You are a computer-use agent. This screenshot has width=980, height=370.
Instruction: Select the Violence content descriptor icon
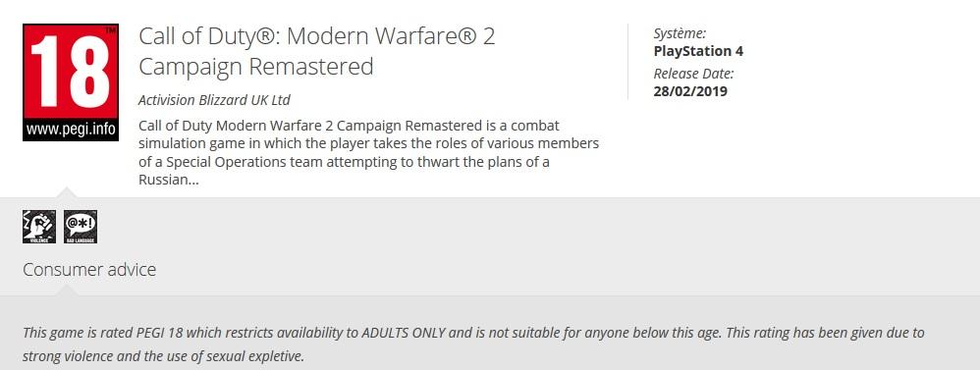tap(39, 227)
